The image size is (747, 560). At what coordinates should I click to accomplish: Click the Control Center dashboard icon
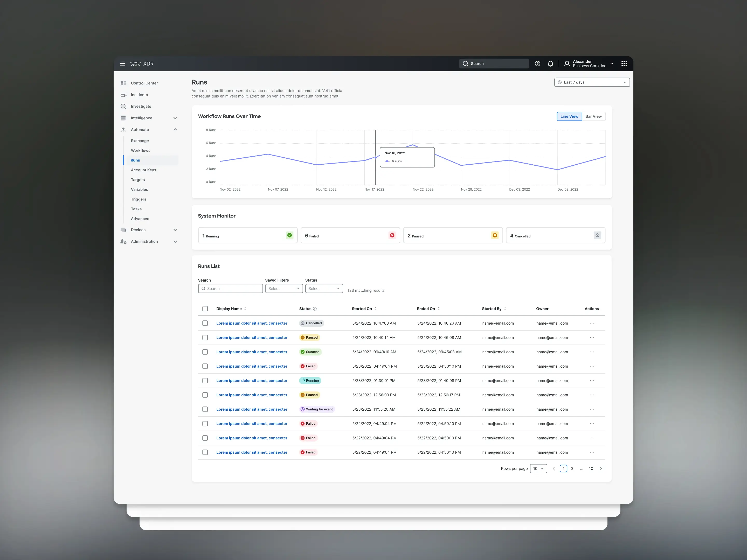(123, 83)
